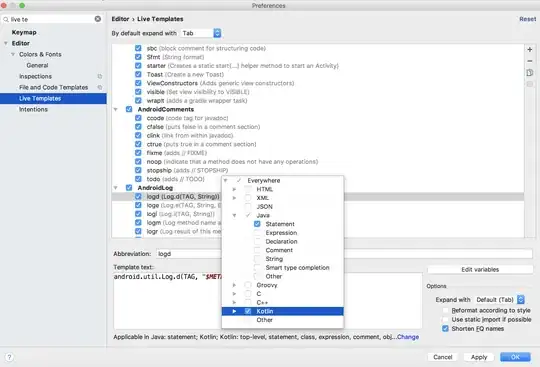Uncheck the sbc template checkbox
Viewport: 540px width, 367px height.
tap(138, 48)
